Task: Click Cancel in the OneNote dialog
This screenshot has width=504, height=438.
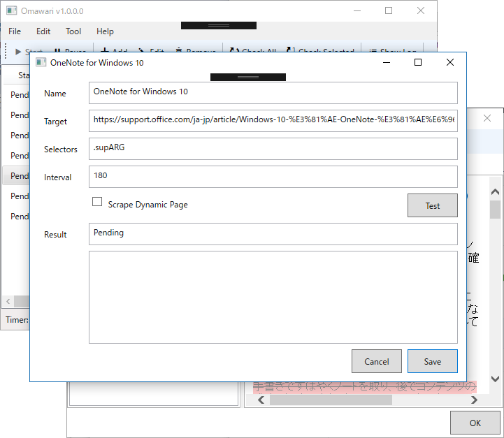Action: click(376, 361)
